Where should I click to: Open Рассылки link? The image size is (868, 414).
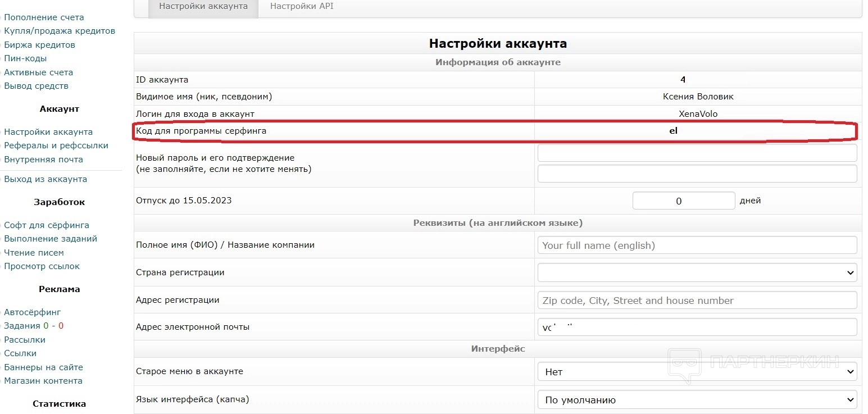(25, 340)
